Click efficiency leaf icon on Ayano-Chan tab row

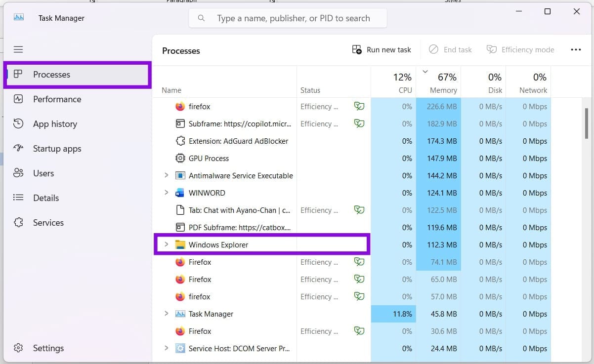tap(359, 210)
